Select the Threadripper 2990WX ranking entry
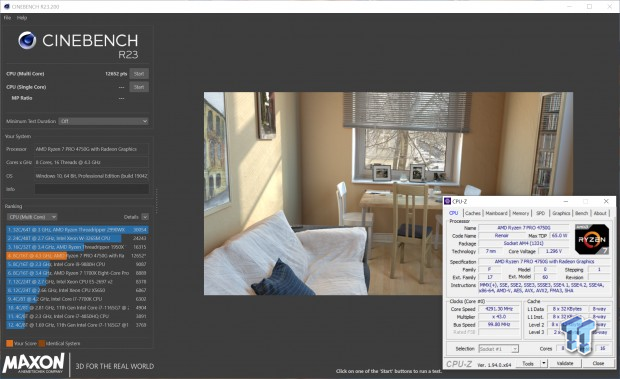The width and height of the screenshot is (620, 379). coord(77,230)
